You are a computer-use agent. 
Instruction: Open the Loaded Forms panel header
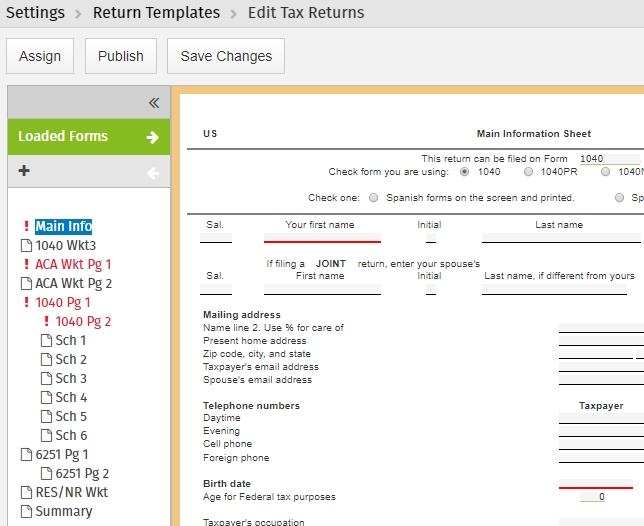tap(63, 137)
